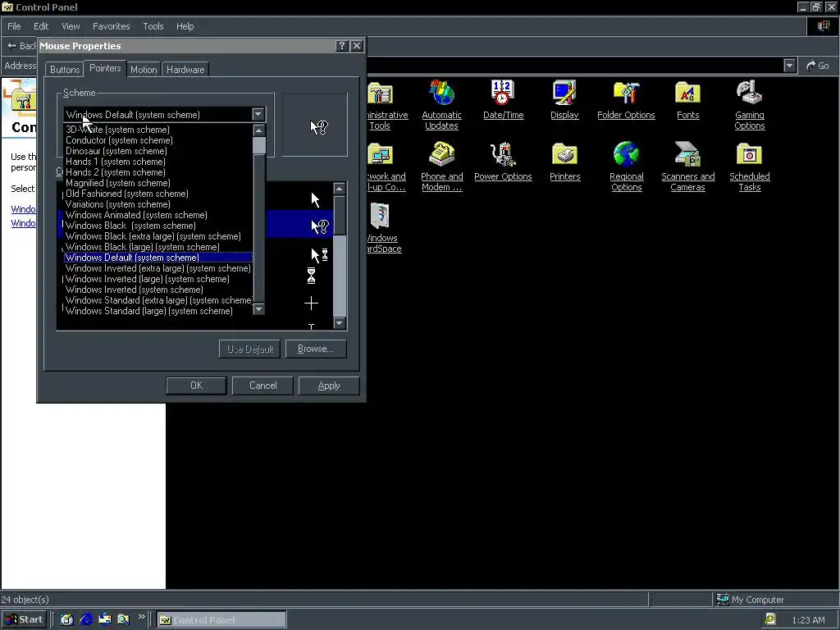This screenshot has width=840, height=630.
Task: Open the Edit menu
Action: pos(41,26)
